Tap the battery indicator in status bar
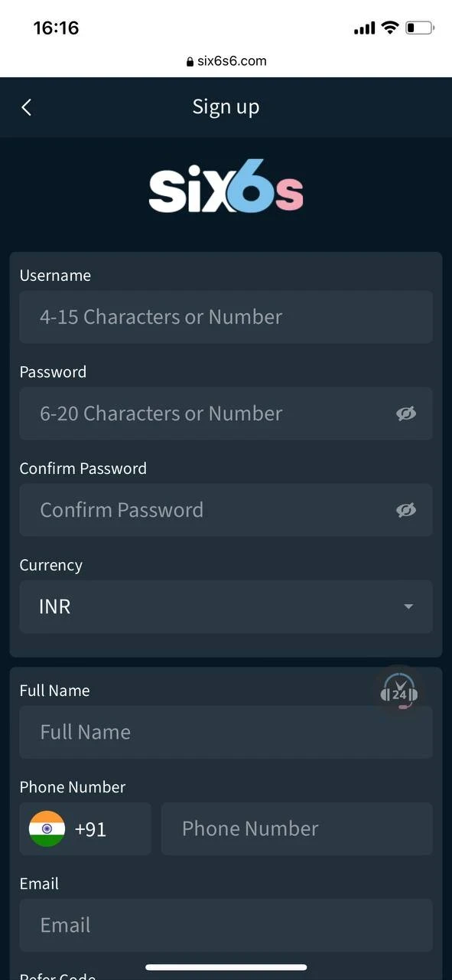This screenshot has width=452, height=980. (x=419, y=27)
